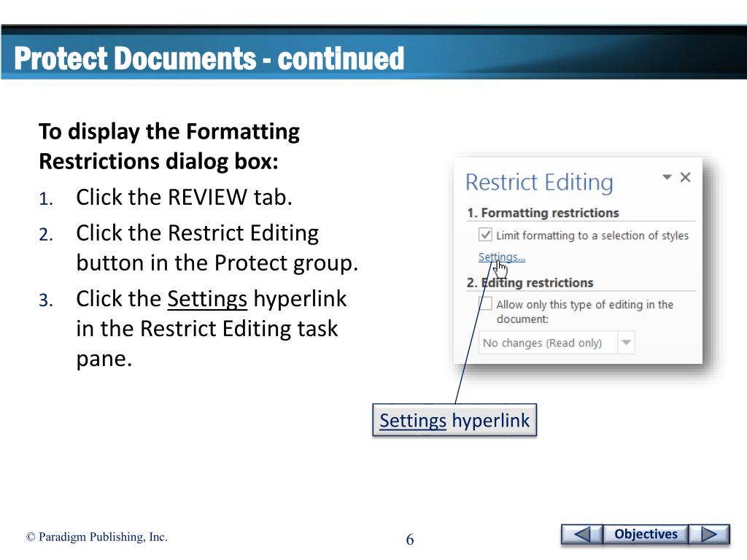Screen dimensions: 747x560
Task: Click 'Click the Restrict Editing' step 2 text
Action: [x=197, y=233]
